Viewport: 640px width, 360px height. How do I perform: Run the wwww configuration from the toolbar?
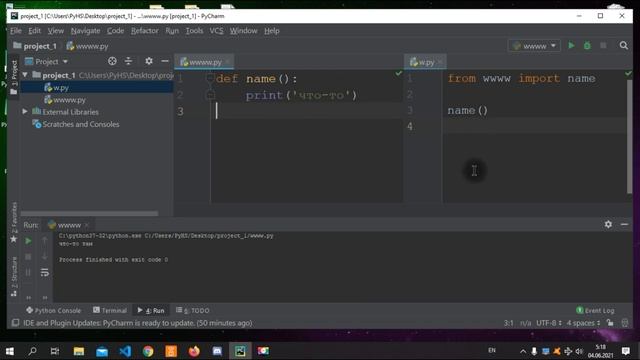pos(571,46)
